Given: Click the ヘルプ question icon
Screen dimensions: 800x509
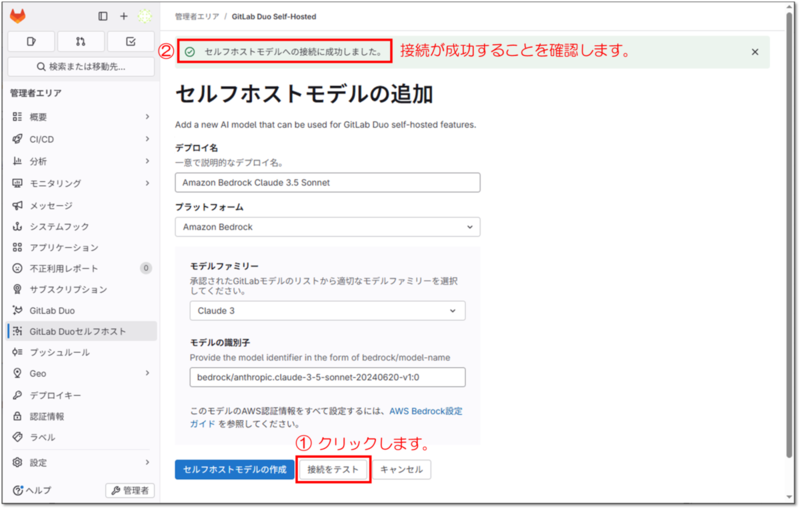Looking at the screenshot, I should click(x=17, y=490).
